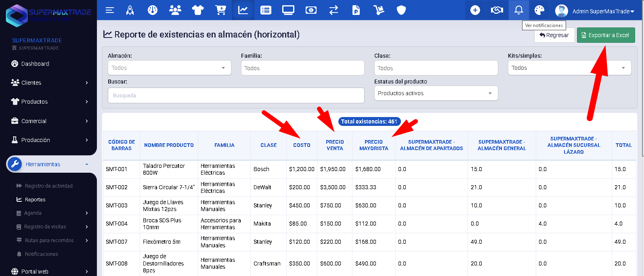This screenshot has width=644, height=276.
Task: Click the Taladro Percutor 800W product name
Action: 164,169
